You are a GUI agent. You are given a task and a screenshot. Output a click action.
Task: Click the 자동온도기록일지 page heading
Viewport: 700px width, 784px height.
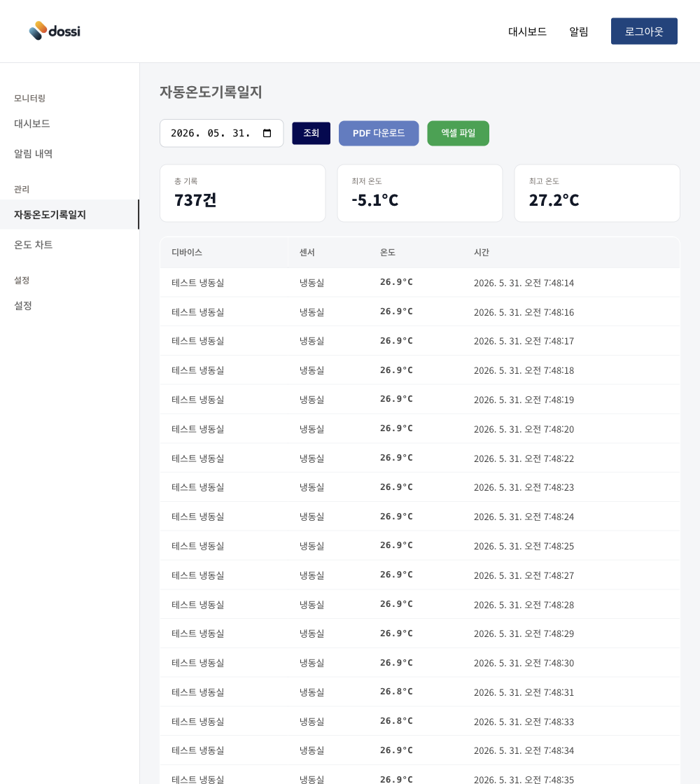tap(211, 92)
